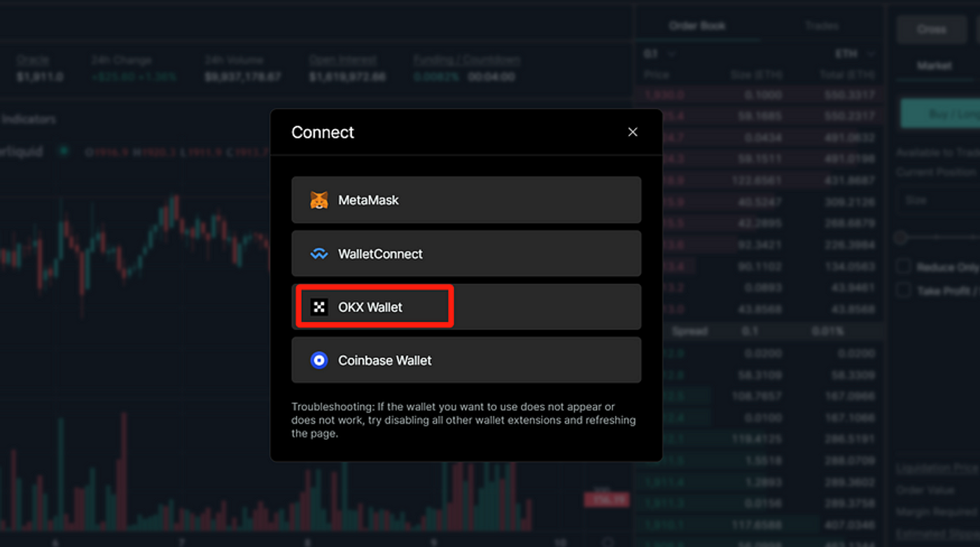
Task: Click the Coinbase Wallet blue icon
Action: pos(320,359)
